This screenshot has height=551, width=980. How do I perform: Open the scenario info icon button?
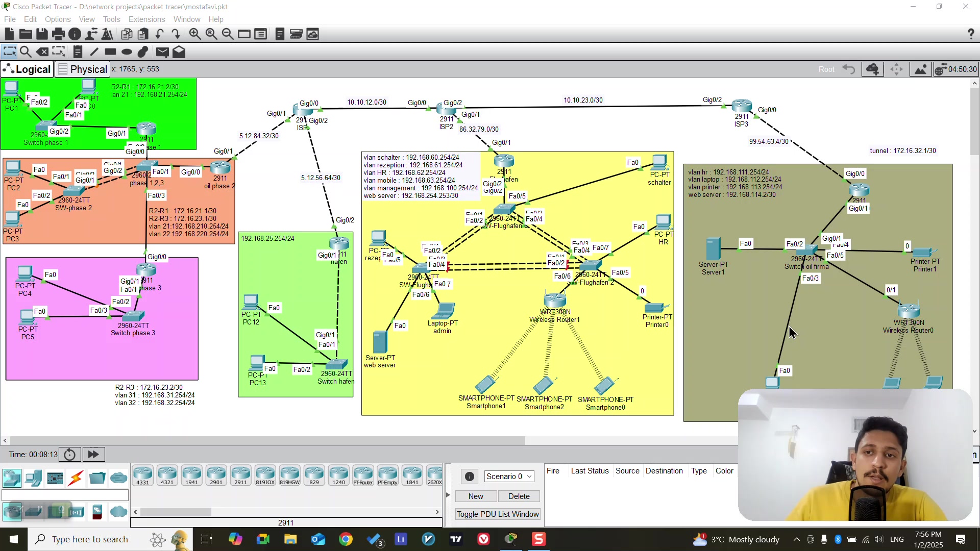470,477
